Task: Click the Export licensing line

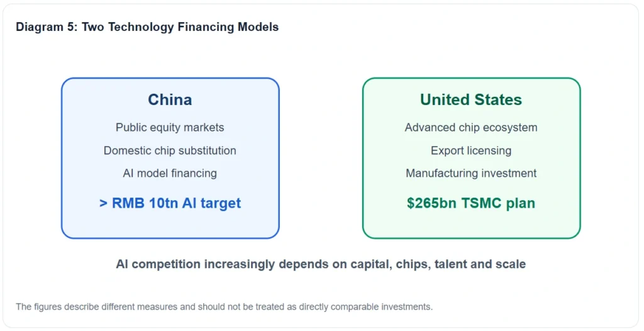Action: point(471,150)
